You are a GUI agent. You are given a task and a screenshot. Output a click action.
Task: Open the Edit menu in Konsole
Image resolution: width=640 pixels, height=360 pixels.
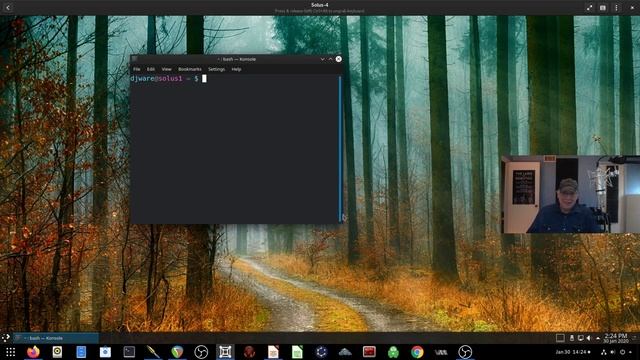(151, 69)
